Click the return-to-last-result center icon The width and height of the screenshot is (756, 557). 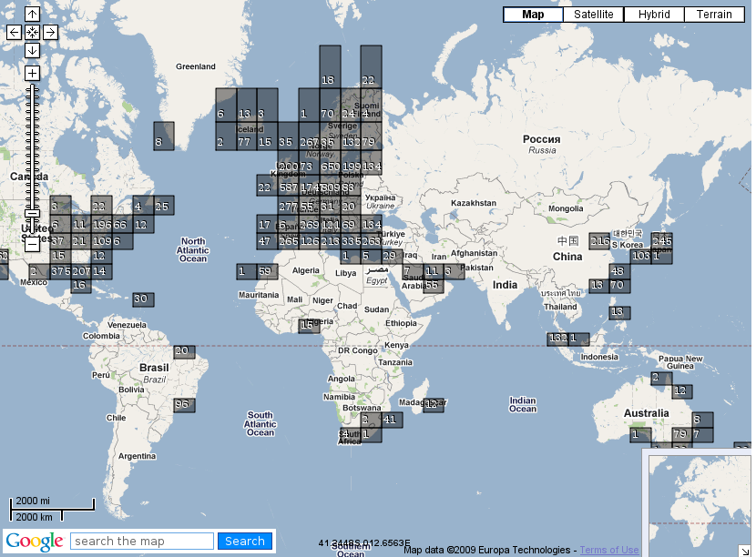coord(34,32)
